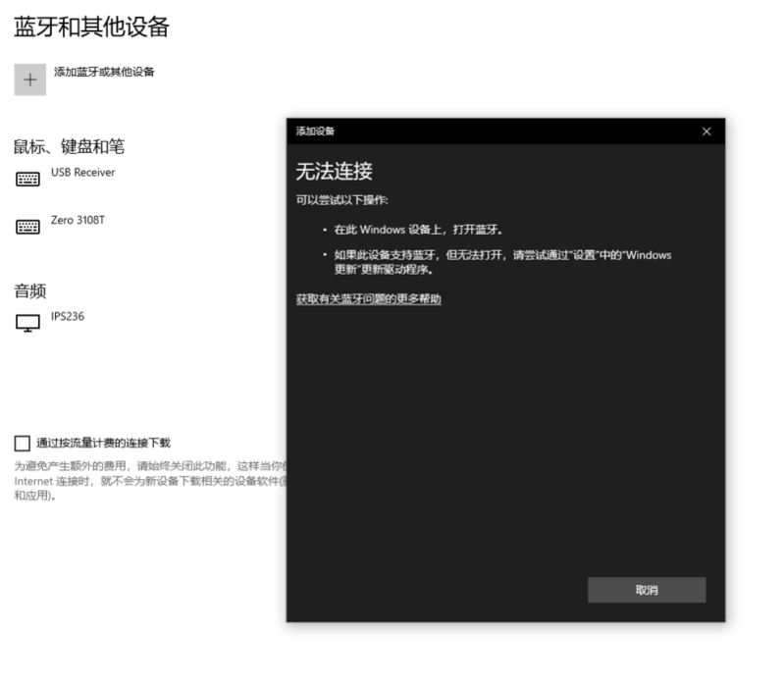Click the 添加设备 dialog title bar
Viewport: 784px width, 688px height.
491,132
